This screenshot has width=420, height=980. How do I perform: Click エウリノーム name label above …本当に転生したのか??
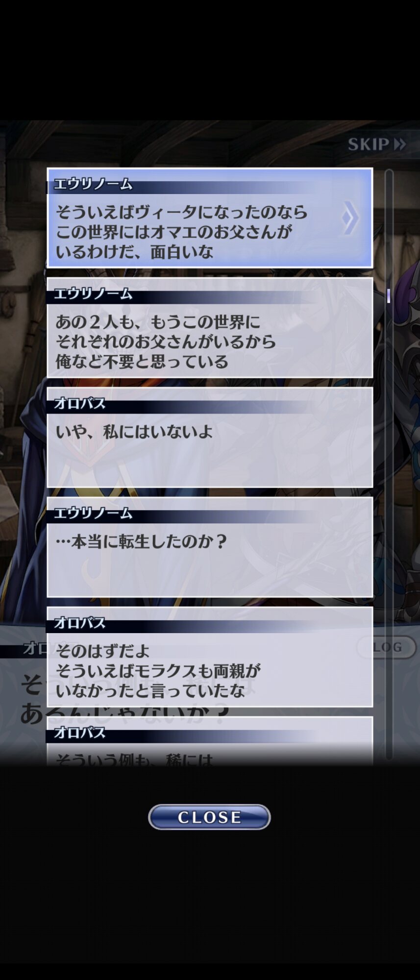point(93,514)
